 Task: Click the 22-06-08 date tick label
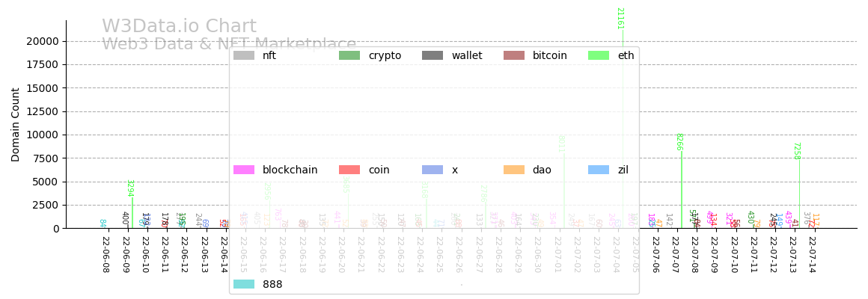click(106, 255)
